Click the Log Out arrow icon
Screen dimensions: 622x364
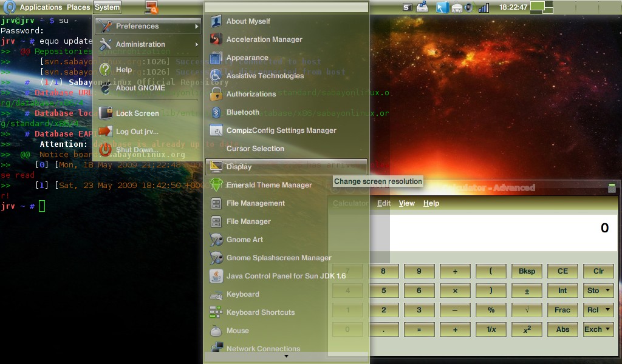click(x=106, y=132)
